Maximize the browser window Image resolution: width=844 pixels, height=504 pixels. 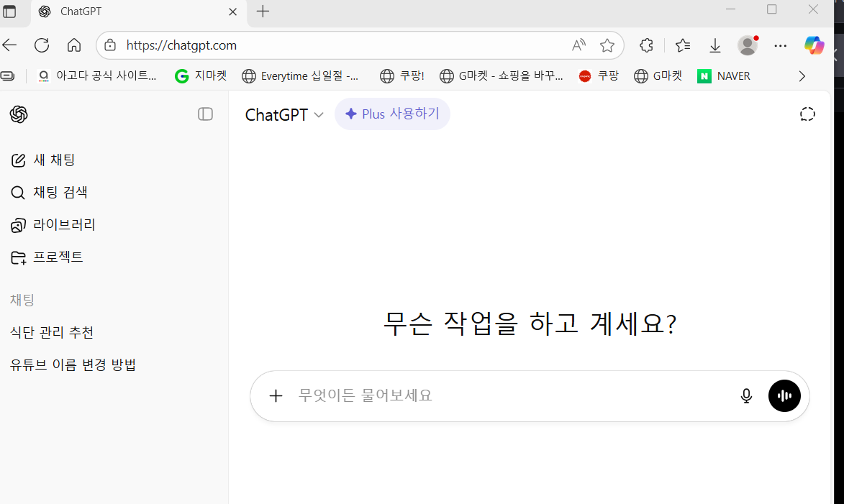772,9
